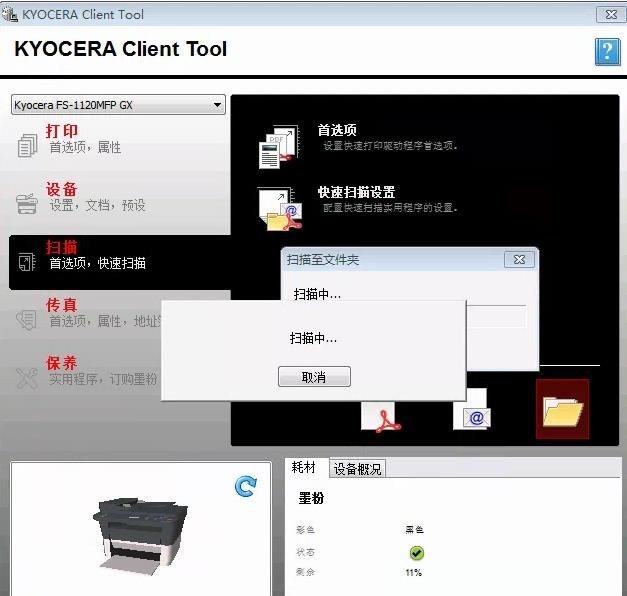Select the 传真 (Fax) menu section
Image resolution: width=627 pixels, height=596 pixels.
[x=86, y=314]
